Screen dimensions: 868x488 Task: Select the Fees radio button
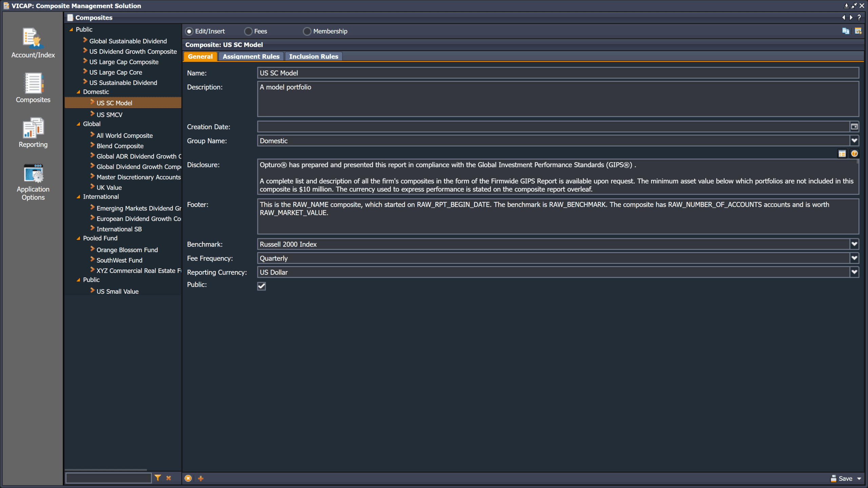click(x=248, y=32)
